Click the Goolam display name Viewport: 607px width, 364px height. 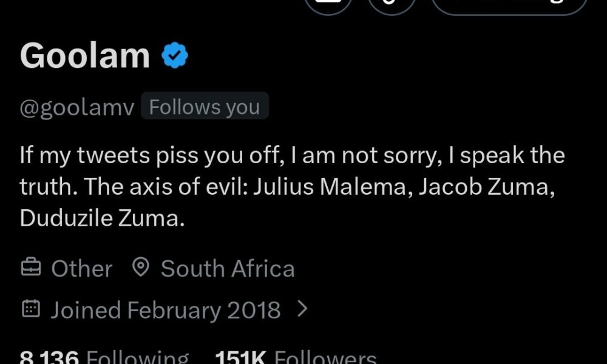85,56
